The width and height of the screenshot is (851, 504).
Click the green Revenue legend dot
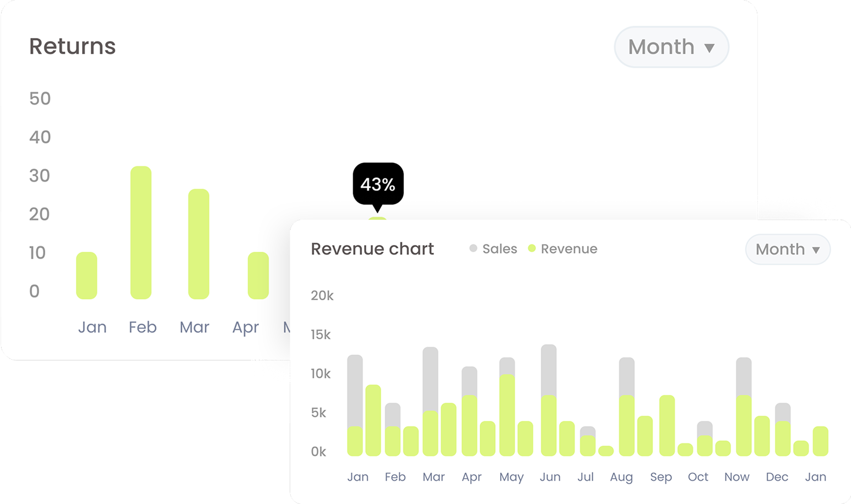(x=532, y=248)
